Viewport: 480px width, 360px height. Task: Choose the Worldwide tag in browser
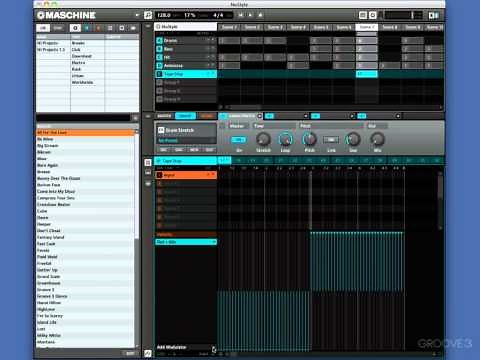click(82, 82)
